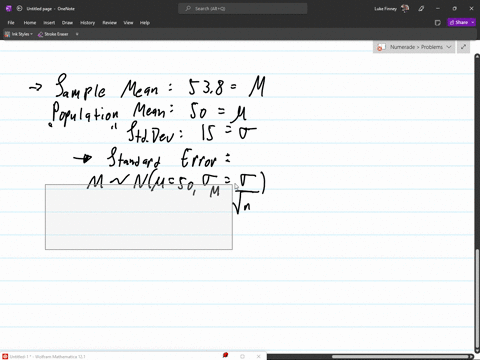
Task: Click the OneNote app logo icon
Action: [x=9, y=9]
